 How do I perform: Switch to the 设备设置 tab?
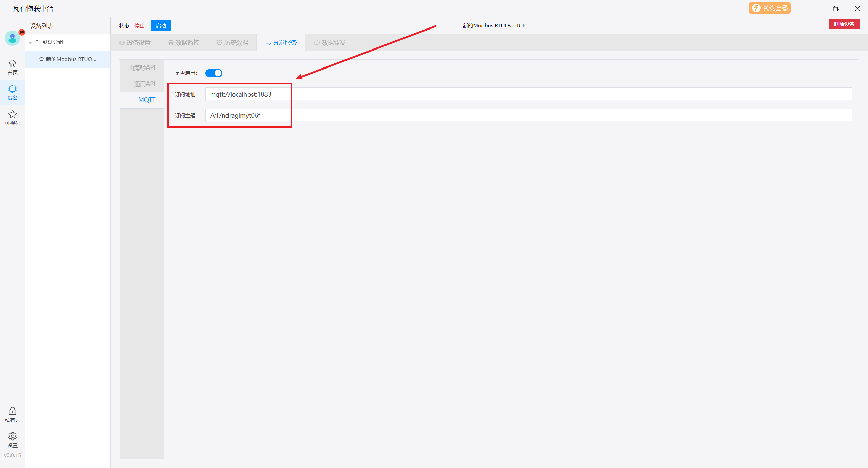(135, 43)
